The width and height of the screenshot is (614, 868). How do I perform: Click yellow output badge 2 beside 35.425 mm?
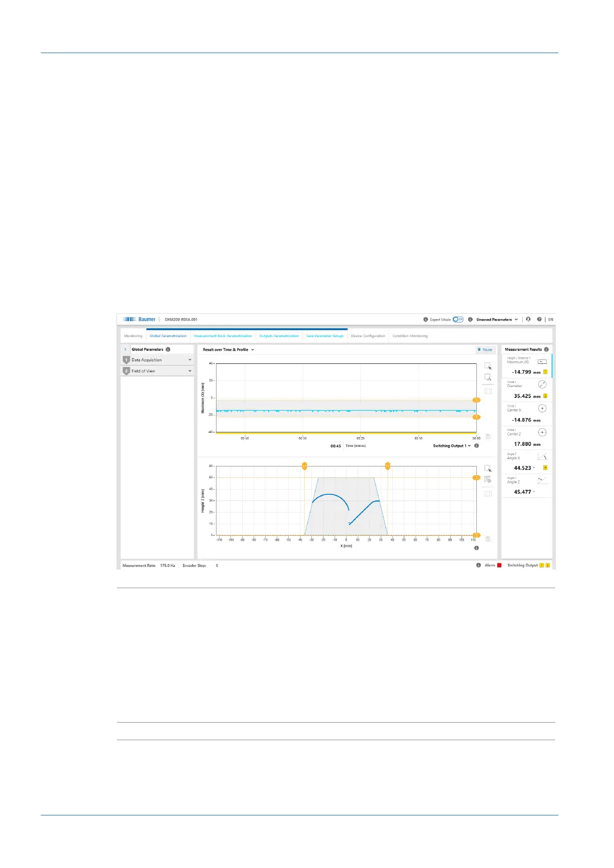point(545,396)
